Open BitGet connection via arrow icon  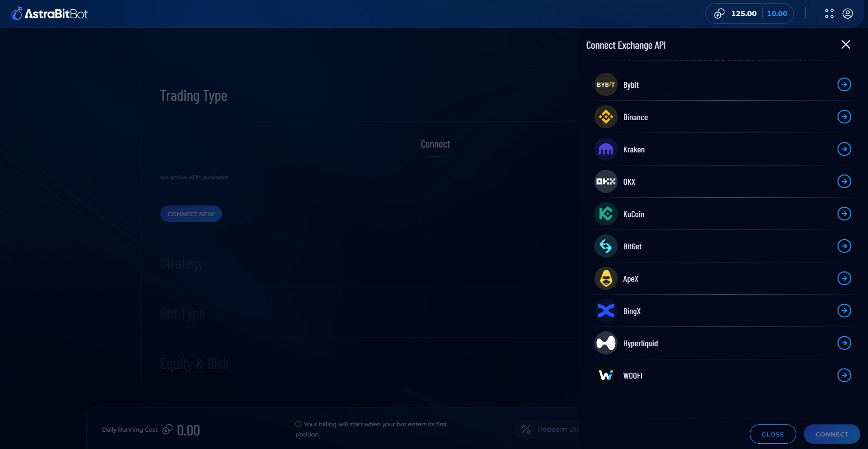pyautogui.click(x=844, y=246)
